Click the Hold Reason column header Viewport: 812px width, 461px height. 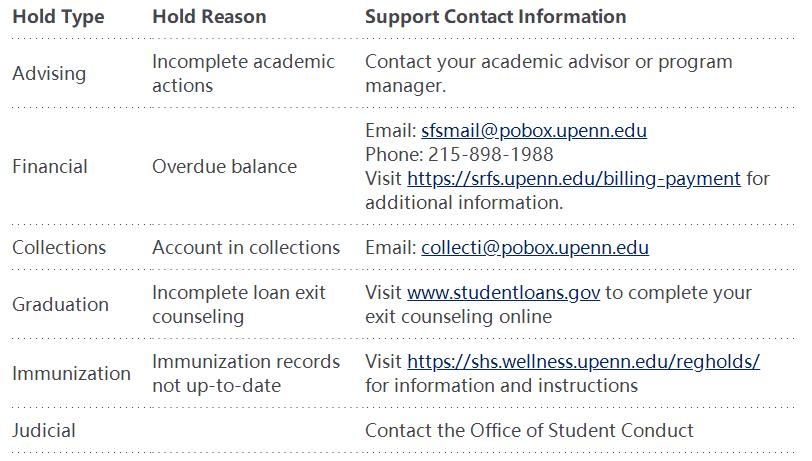[209, 17]
